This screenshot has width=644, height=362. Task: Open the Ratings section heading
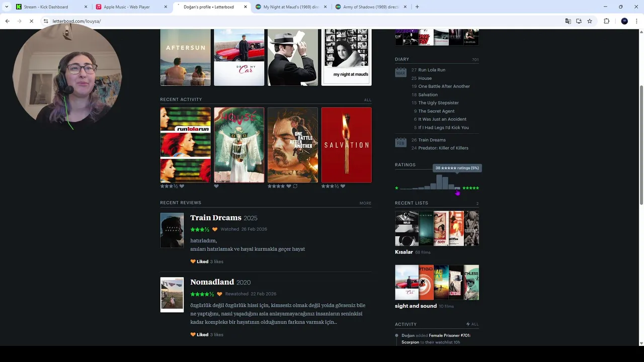405,165
